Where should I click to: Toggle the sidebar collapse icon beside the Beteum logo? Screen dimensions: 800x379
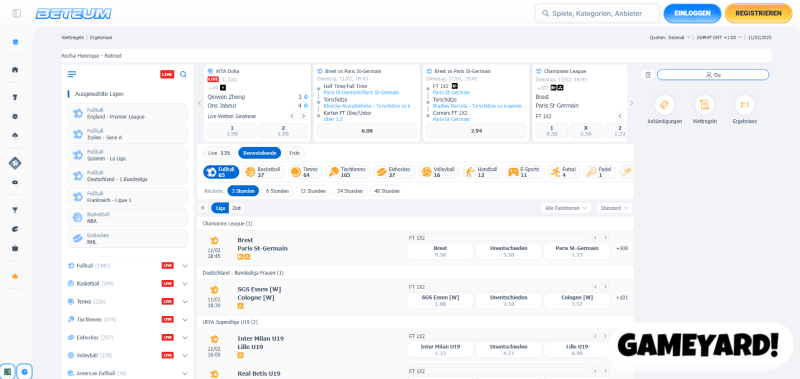pyautogui.click(x=16, y=13)
